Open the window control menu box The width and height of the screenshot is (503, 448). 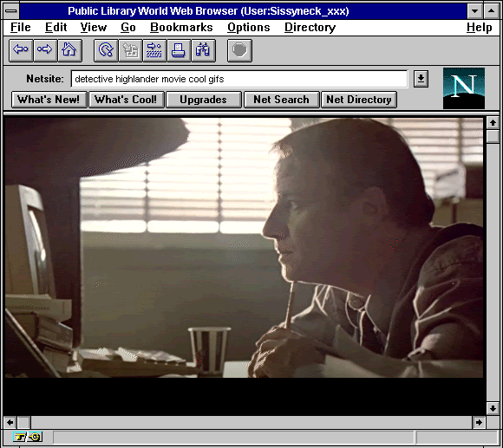coord(11,11)
